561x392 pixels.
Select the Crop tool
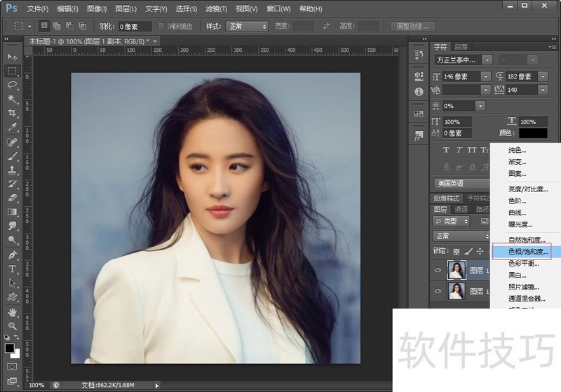click(12, 113)
